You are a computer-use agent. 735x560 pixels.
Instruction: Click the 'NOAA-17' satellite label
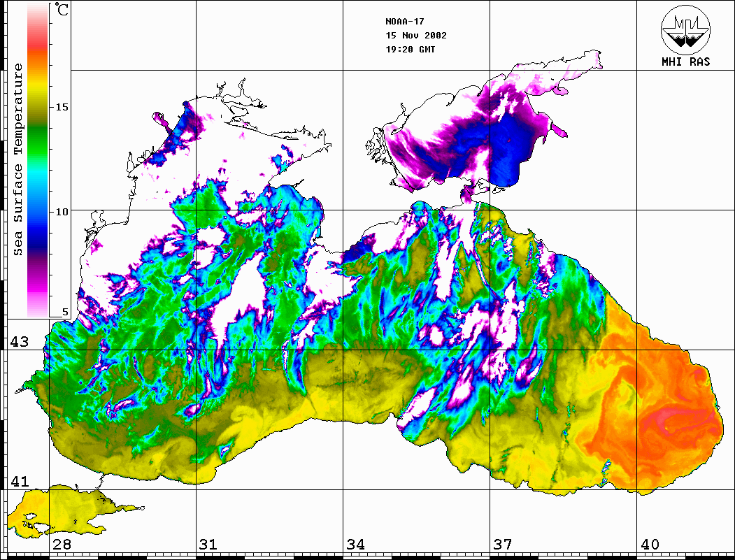coord(404,22)
